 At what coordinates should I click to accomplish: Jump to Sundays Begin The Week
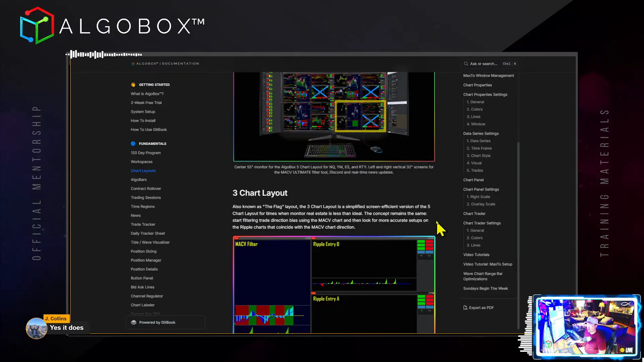point(486,288)
